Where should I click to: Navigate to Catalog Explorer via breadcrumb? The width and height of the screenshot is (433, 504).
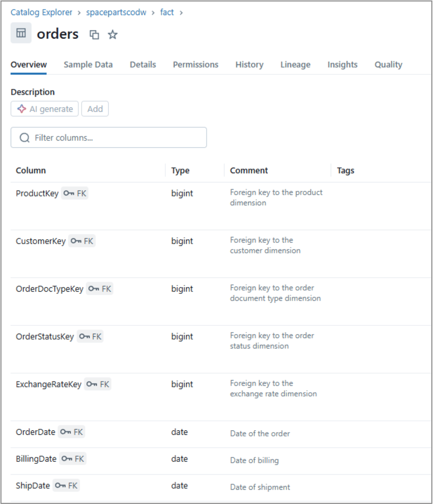[41, 12]
